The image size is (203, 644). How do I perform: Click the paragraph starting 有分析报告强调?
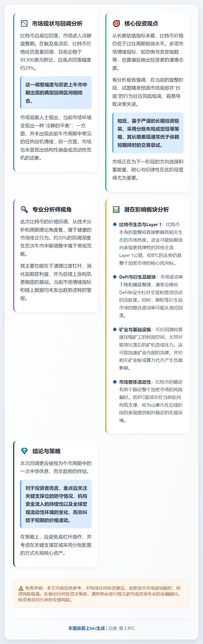click(148, 92)
